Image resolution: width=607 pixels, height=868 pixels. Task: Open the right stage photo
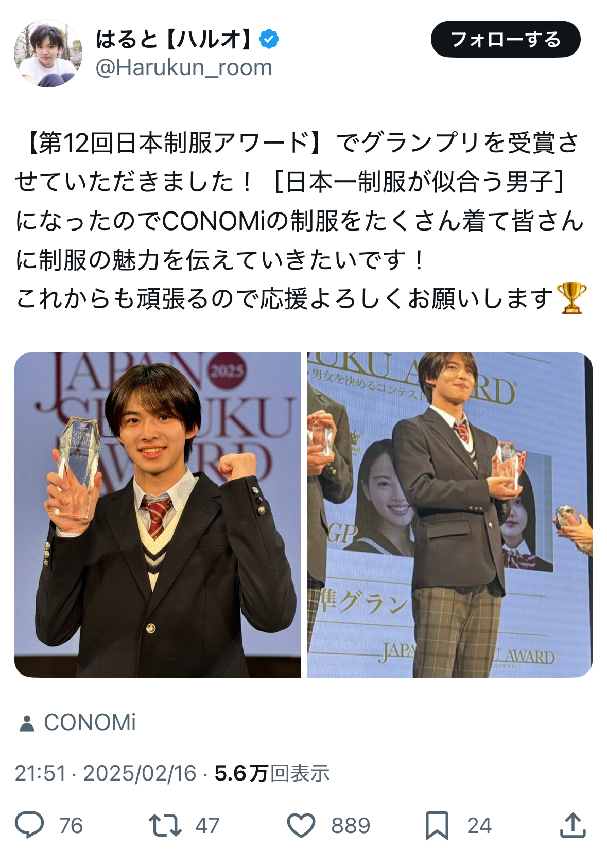point(450,515)
